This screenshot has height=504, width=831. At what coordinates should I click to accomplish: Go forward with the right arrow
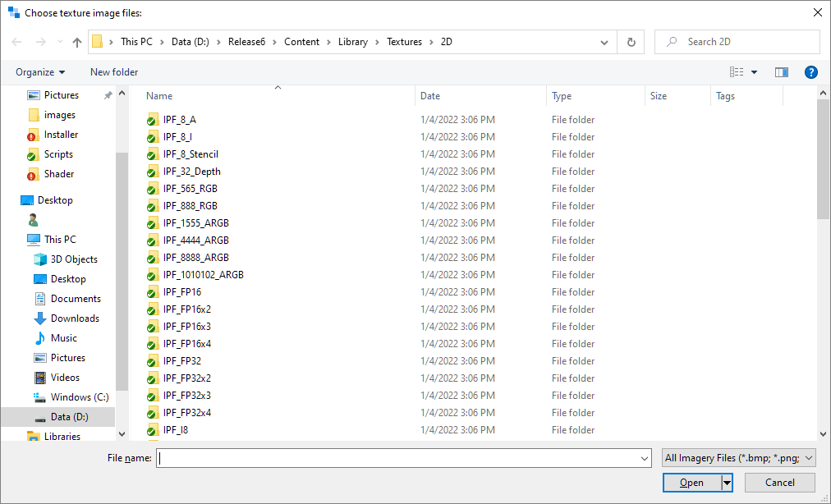[41, 42]
